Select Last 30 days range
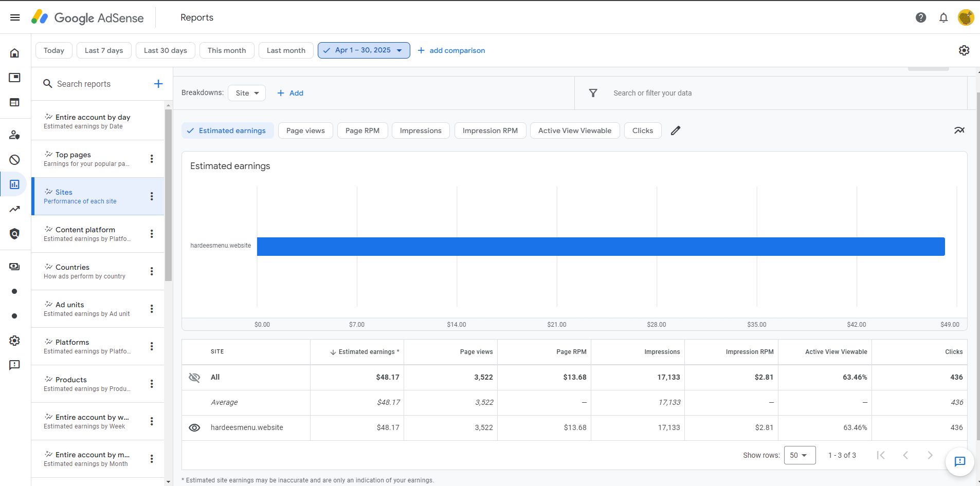This screenshot has height=486, width=980. pos(166,50)
